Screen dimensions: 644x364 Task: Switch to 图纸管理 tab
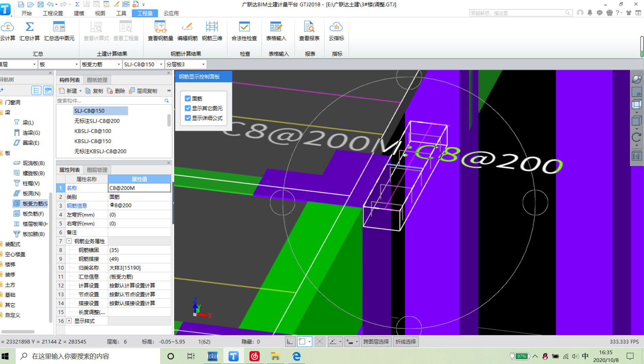pyautogui.click(x=97, y=80)
